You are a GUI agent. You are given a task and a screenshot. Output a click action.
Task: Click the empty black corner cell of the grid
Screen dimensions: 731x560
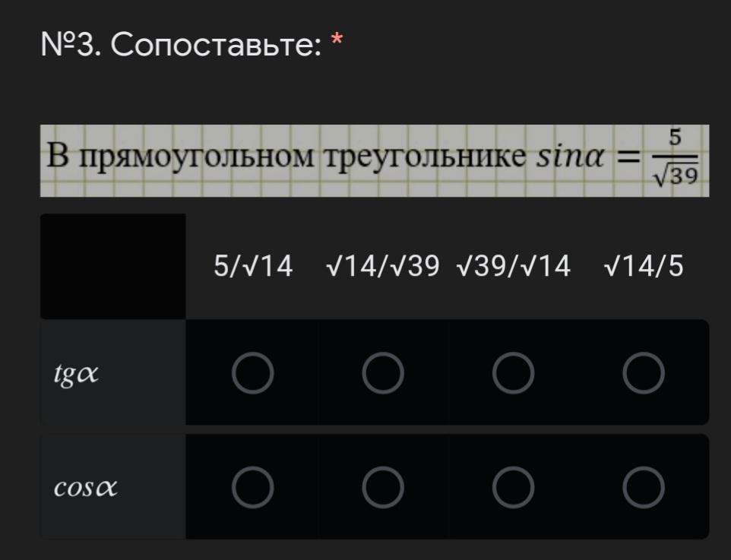pos(112,266)
